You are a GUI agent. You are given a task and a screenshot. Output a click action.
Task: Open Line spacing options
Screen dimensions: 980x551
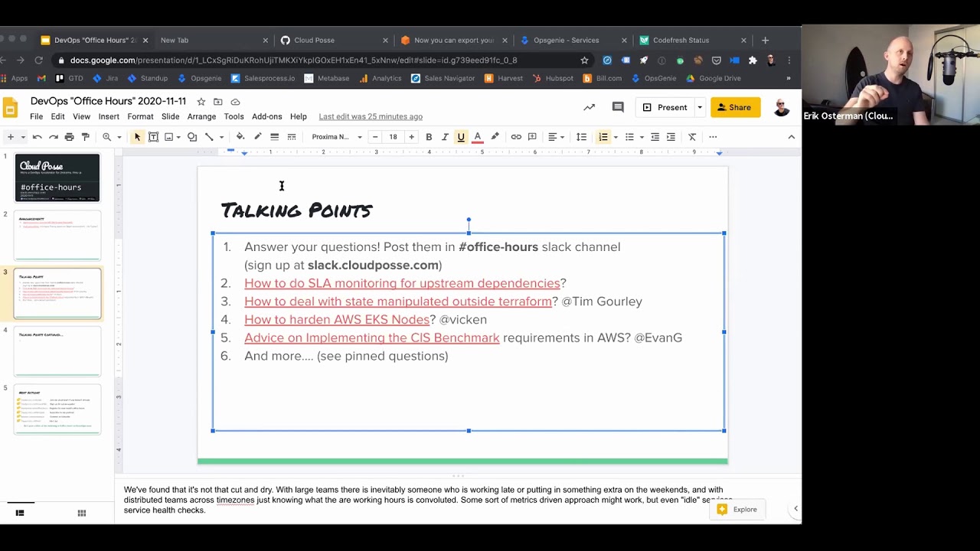click(582, 137)
